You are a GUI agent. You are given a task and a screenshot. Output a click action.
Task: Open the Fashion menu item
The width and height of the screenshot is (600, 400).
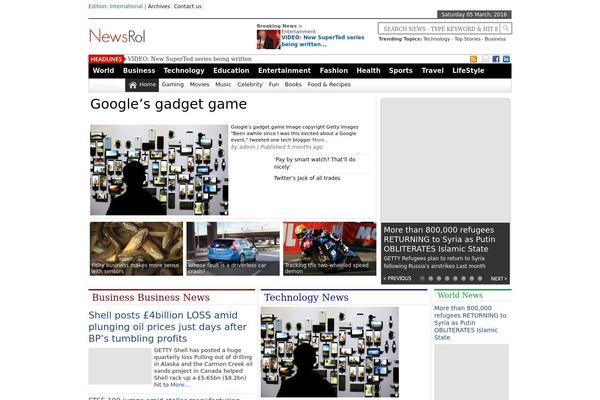coord(334,71)
